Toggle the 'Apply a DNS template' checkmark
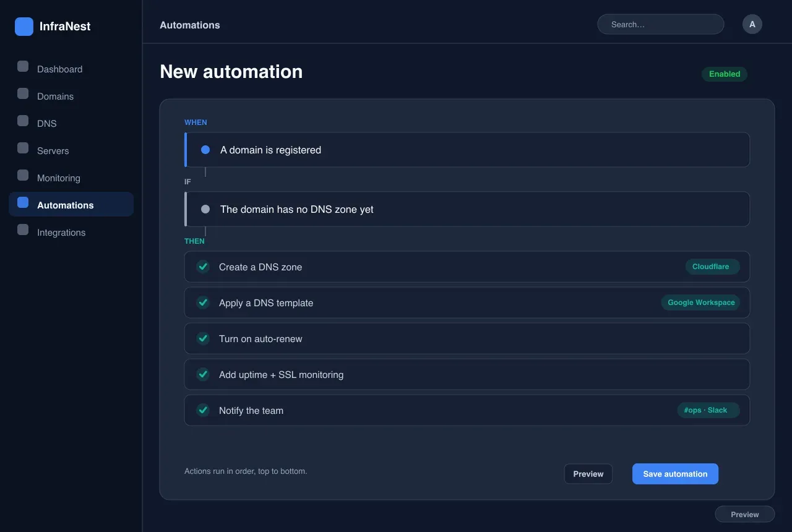Viewport: 792px width, 532px height. pos(203,302)
